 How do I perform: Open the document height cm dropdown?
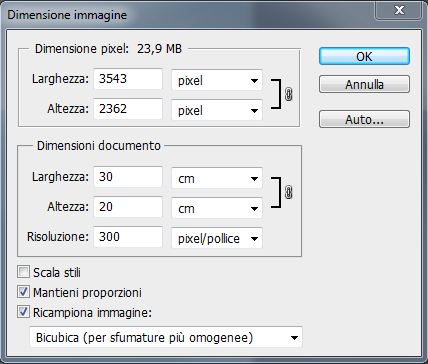coord(217,208)
